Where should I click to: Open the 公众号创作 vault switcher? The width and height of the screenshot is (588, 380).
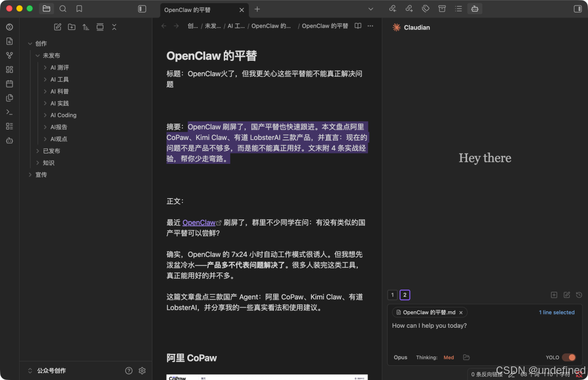[x=47, y=371]
